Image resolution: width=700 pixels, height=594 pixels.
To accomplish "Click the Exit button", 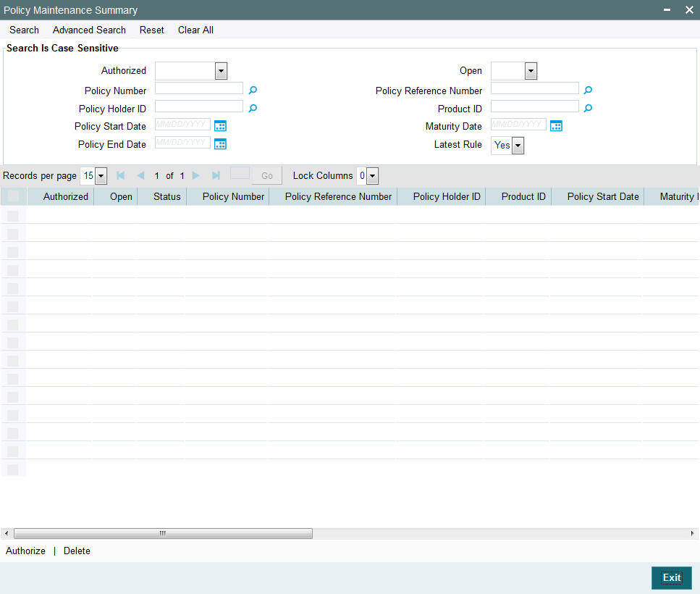I will tap(672, 578).
